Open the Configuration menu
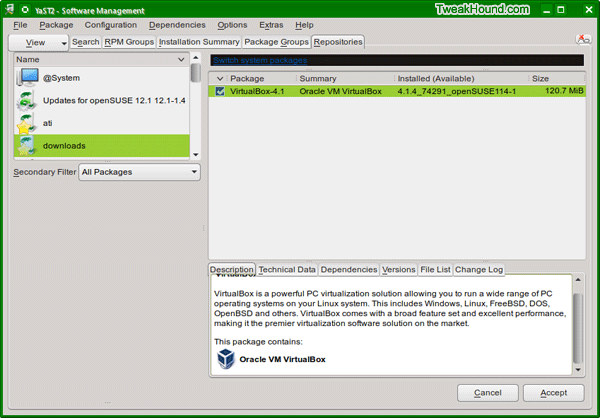This screenshot has height=418, width=600. click(x=111, y=25)
